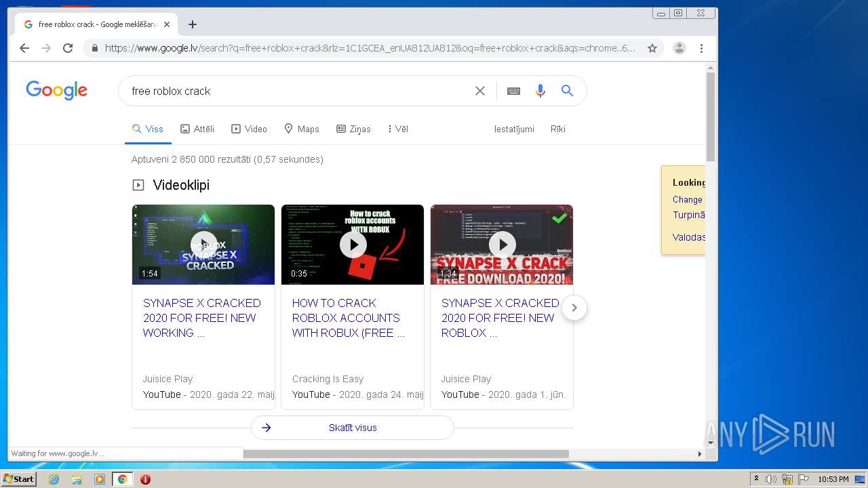The height and width of the screenshot is (488, 868).
Task: Click the red Opera-like taskbar icon
Action: click(x=145, y=479)
